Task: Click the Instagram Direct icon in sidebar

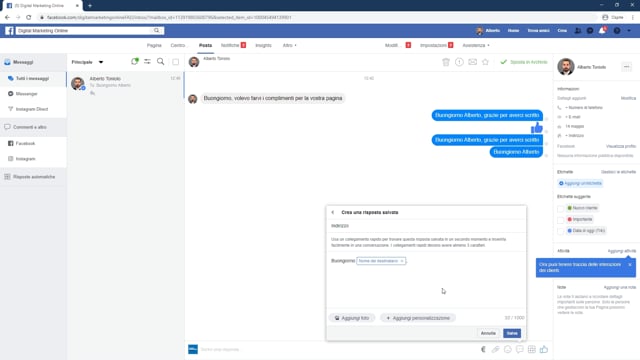Action: pyautogui.click(x=11, y=109)
